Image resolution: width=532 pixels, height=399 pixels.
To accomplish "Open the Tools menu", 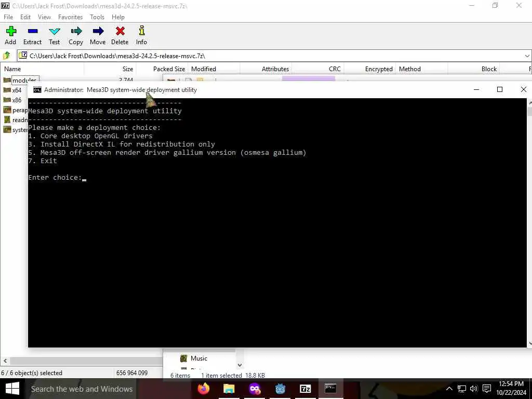I will [97, 17].
